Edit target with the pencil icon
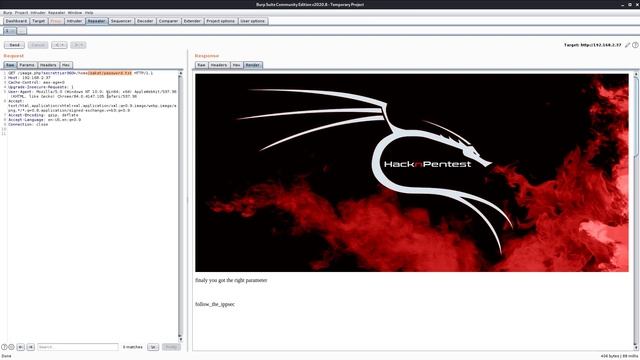Viewport: 640px width, 360px height. pyautogui.click(x=627, y=45)
